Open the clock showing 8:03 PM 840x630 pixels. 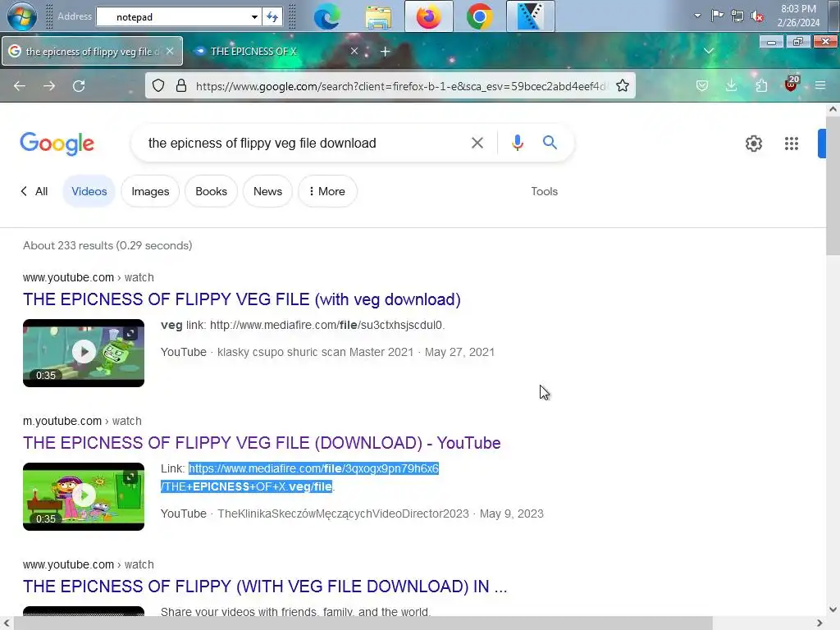pos(798,16)
